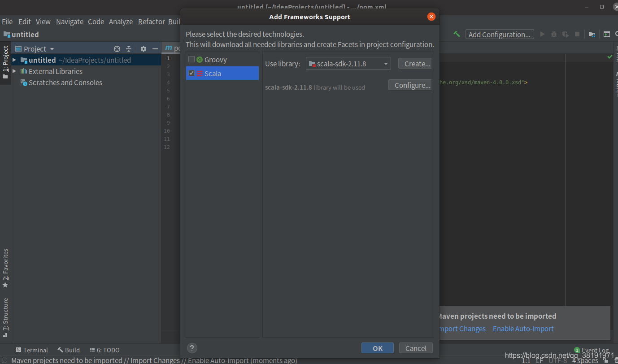618x364 pixels.
Task: Open the Analyze menu
Action: (121, 22)
